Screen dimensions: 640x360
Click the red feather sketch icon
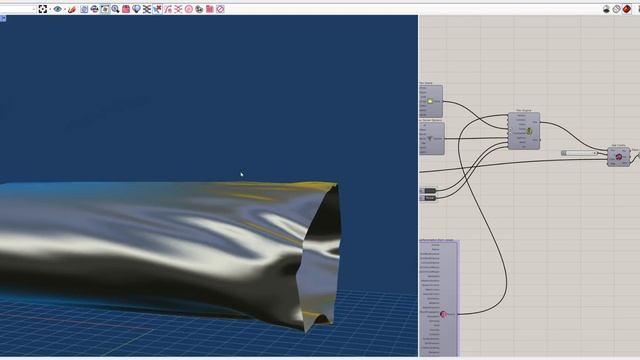coord(72,9)
